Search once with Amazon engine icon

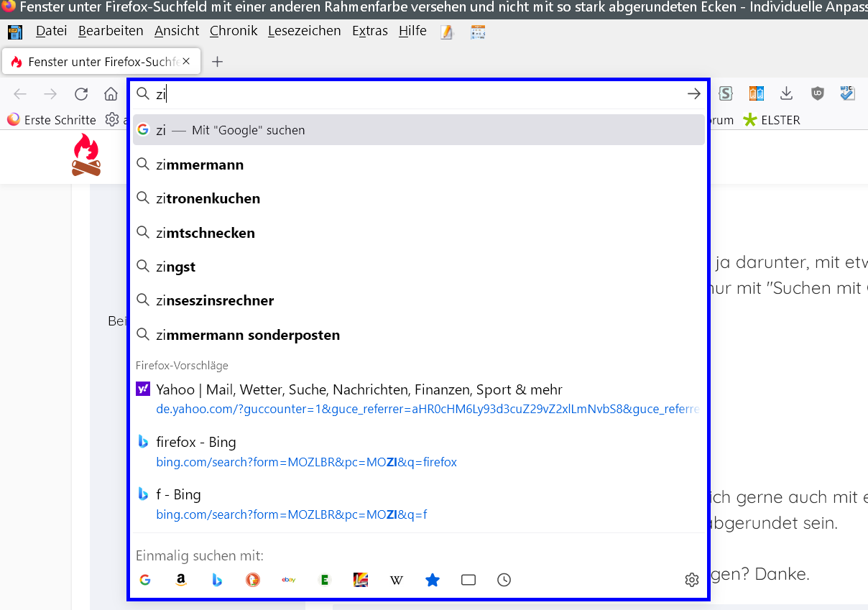click(x=180, y=580)
